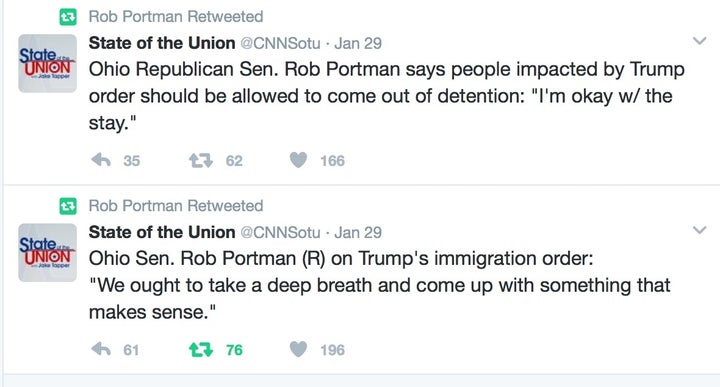Viewport: 720px width, 387px height.
Task: Like the tweet with 196 likes
Action: click(x=298, y=349)
